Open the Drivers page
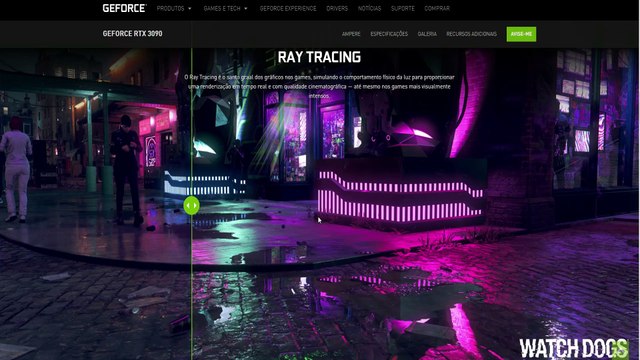This screenshot has height=360, width=640. point(337,8)
